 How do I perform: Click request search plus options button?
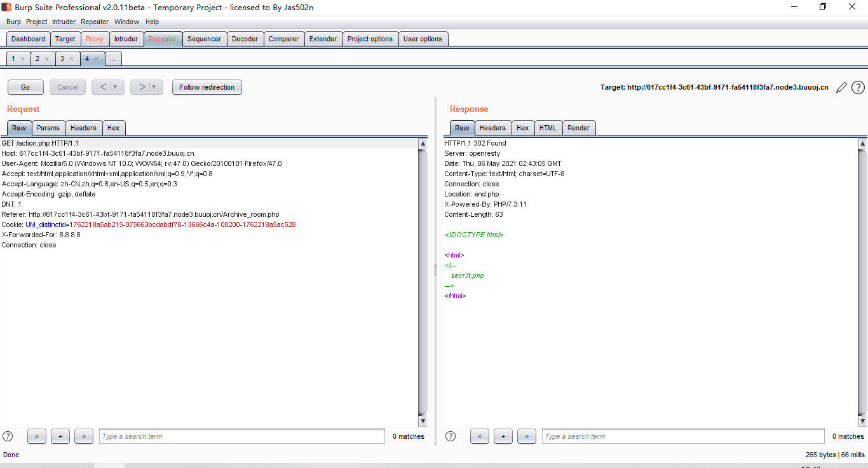coord(60,436)
